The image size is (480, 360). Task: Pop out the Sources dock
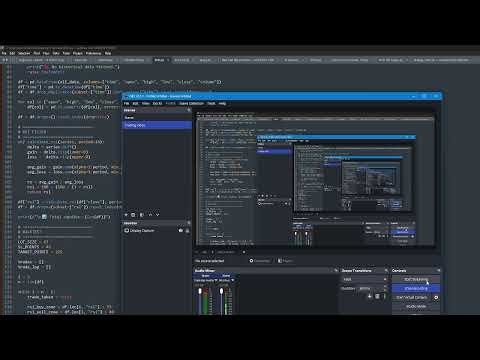tap(189, 223)
